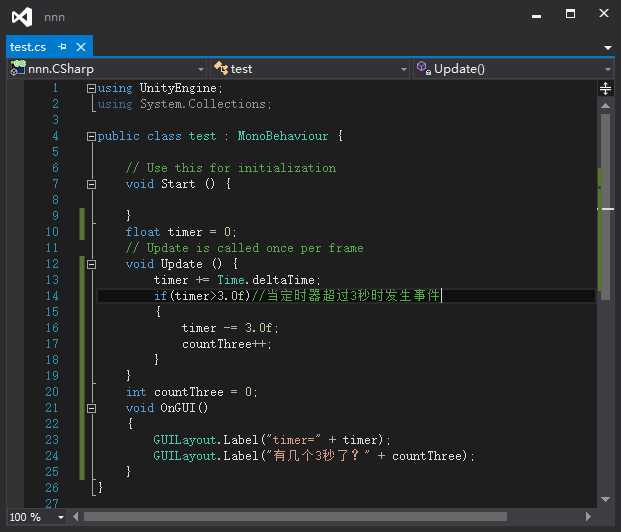The height and width of the screenshot is (532, 621).
Task: Click 'UnityEngine' in line 1
Action: pos(178,88)
